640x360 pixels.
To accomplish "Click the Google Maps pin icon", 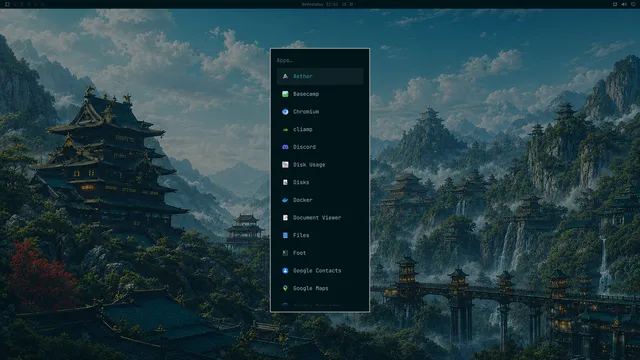I will (285, 288).
